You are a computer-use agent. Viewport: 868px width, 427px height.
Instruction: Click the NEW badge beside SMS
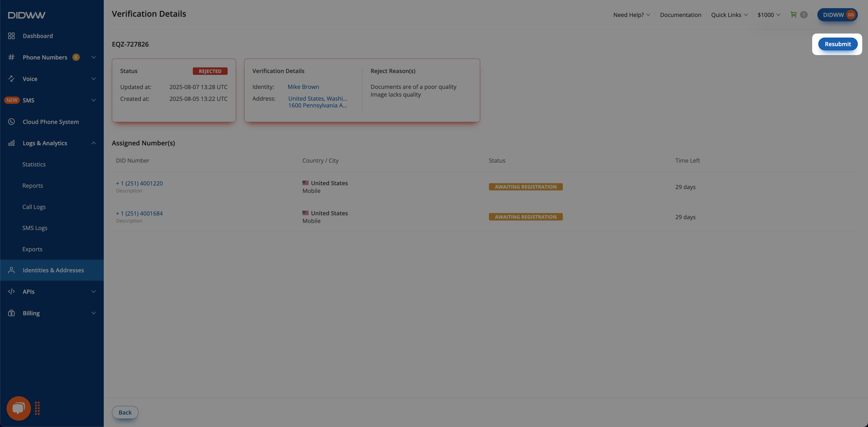coord(12,100)
